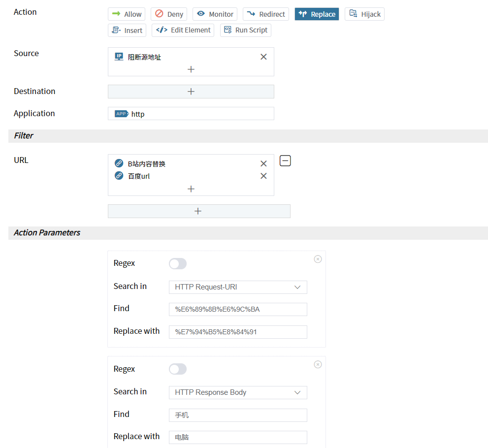Click the minus icon beside the URL filter
The height and width of the screenshot is (448, 488).
285,161
